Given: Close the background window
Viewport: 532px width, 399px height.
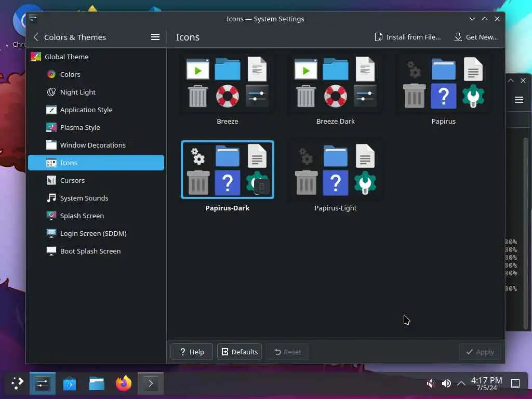Looking at the screenshot, I should (x=523, y=81).
